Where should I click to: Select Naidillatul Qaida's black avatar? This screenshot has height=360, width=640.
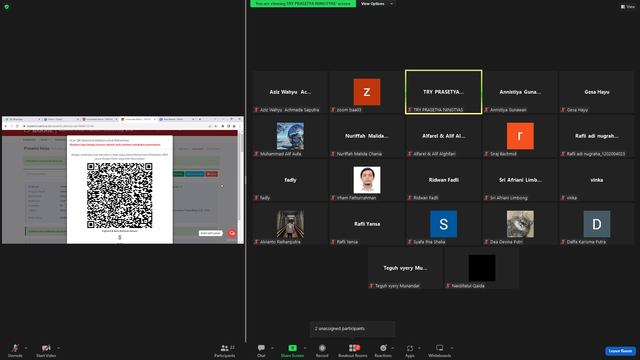pyautogui.click(x=482, y=268)
